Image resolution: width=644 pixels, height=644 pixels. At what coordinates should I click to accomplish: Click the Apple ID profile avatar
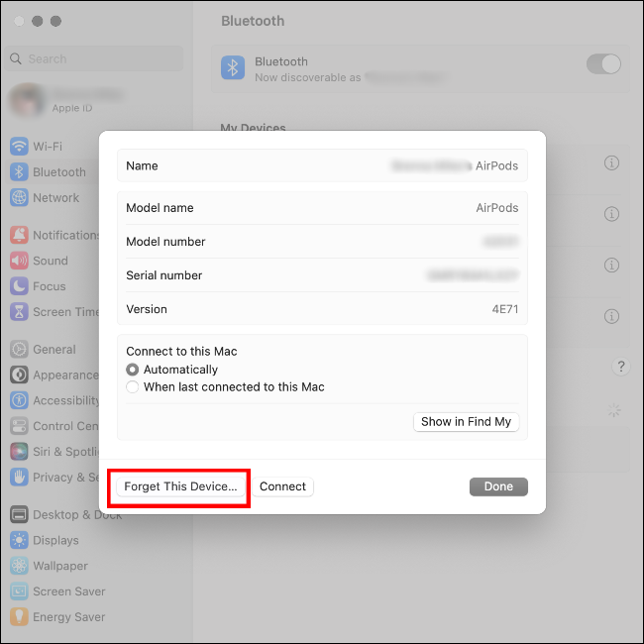click(x=27, y=100)
